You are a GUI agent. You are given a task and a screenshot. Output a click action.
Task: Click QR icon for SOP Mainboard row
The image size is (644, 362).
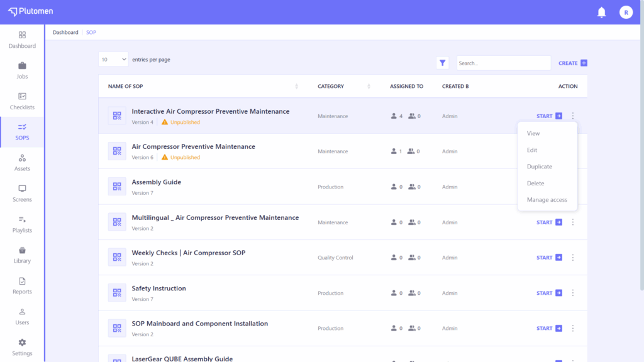click(x=117, y=328)
